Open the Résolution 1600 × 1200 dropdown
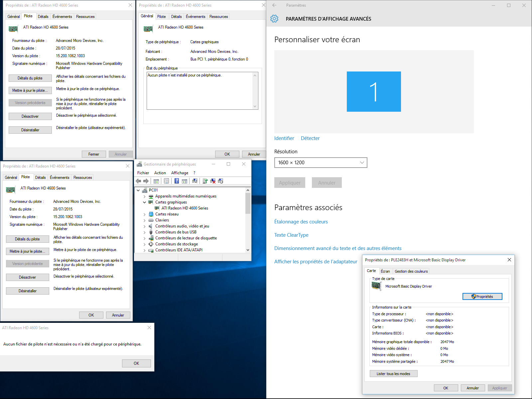The height and width of the screenshot is (399, 532). (x=321, y=163)
